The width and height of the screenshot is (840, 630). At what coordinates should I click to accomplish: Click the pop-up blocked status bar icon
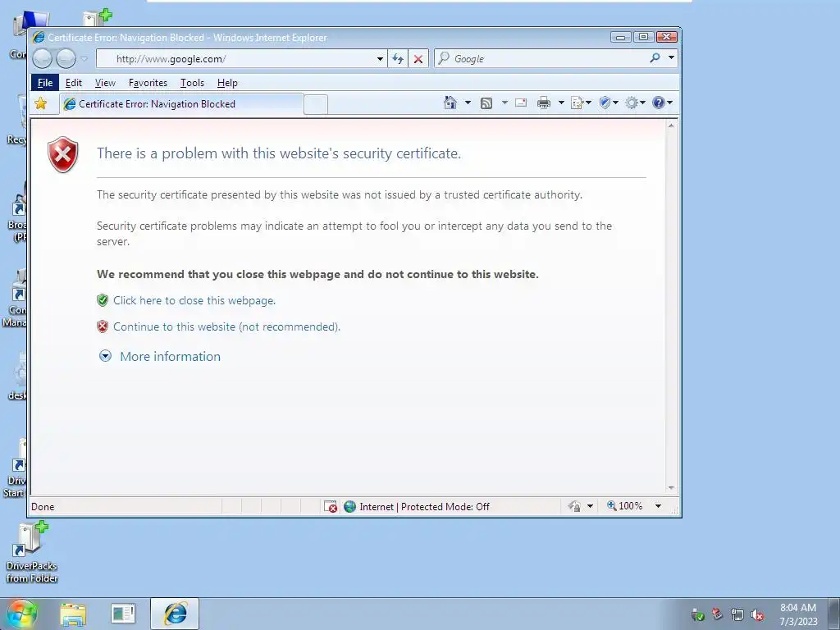331,506
